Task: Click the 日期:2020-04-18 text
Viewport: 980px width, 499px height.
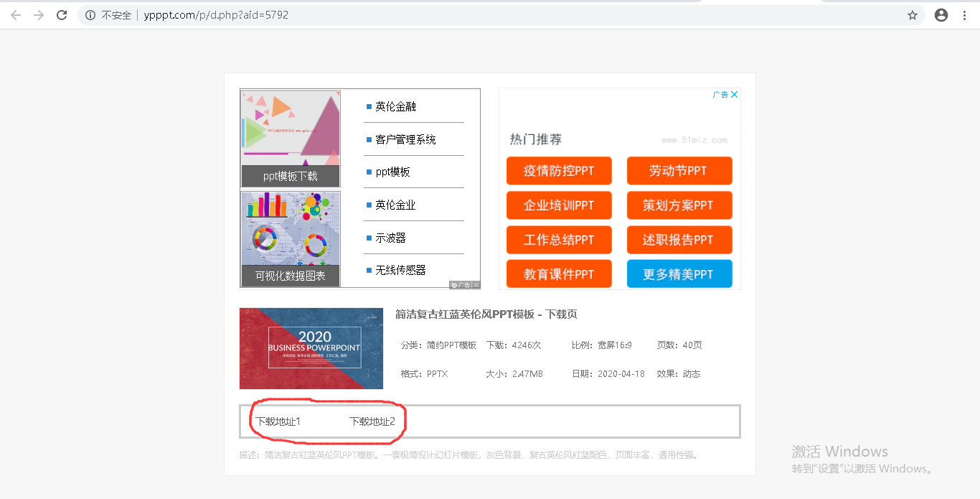Action: pos(608,374)
